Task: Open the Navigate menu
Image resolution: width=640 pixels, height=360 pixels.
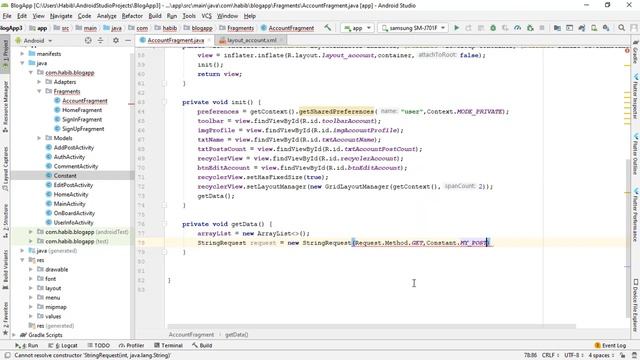Action: pyautogui.click(x=61, y=16)
